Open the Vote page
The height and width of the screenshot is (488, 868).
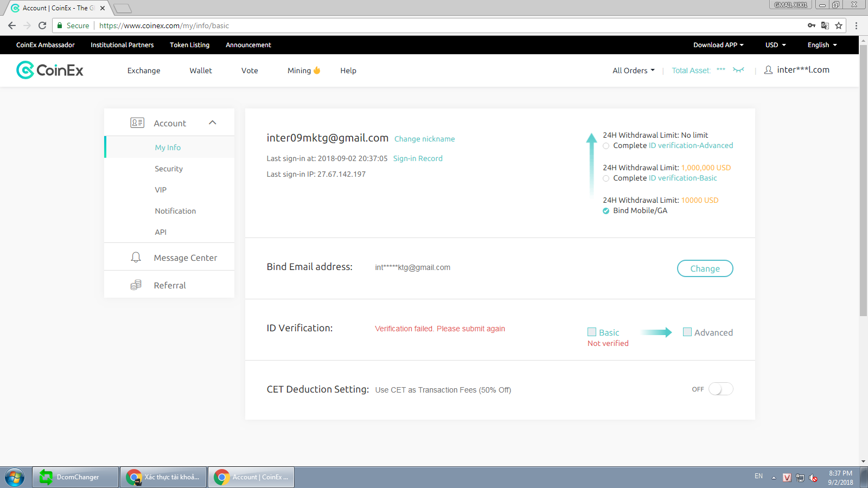[x=250, y=70]
